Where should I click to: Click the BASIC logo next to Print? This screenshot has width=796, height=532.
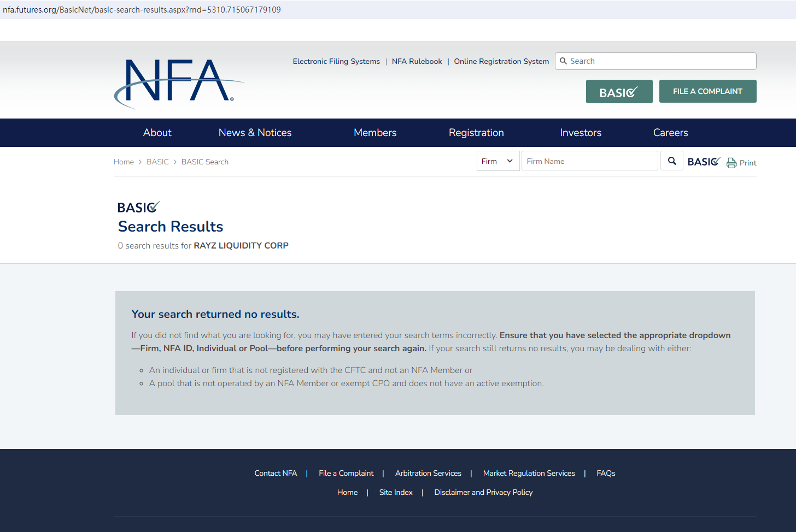704,162
